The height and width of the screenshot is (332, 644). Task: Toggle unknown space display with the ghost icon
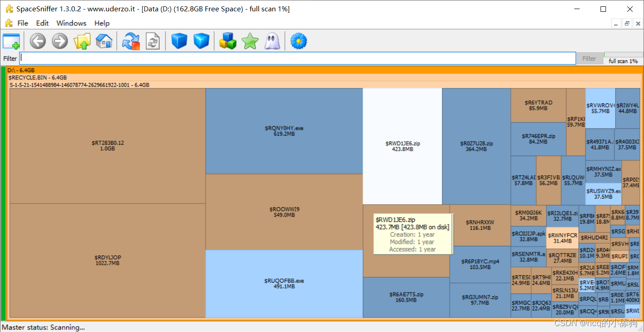click(272, 41)
